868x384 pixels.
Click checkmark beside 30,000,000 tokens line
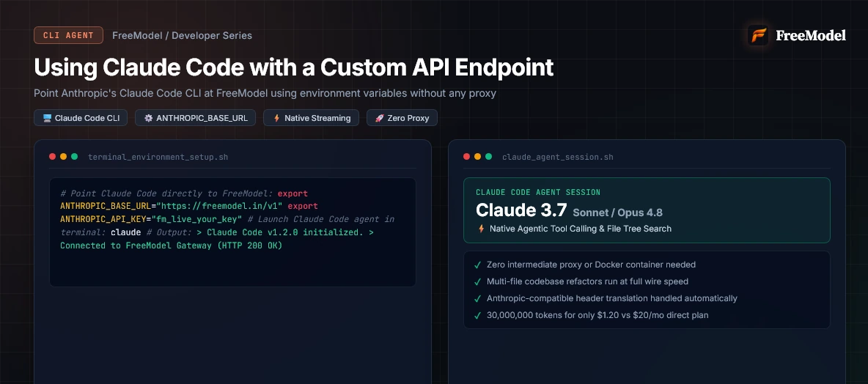pos(478,315)
